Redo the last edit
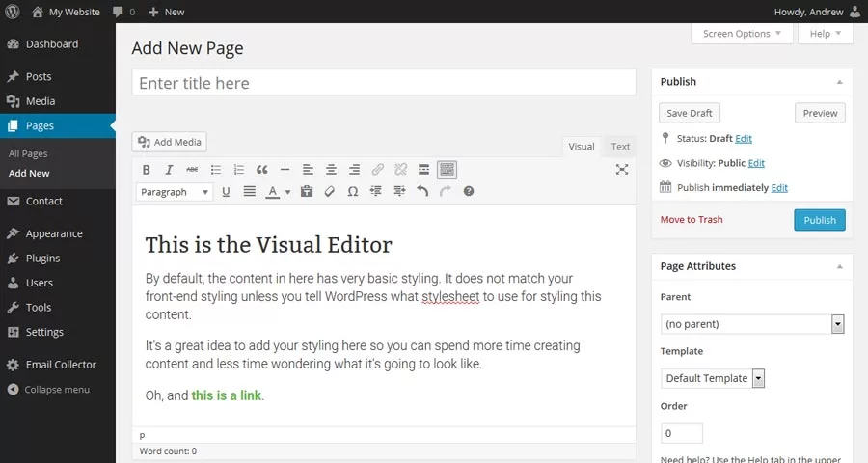Screen dimensions: 868x463 pos(445,192)
